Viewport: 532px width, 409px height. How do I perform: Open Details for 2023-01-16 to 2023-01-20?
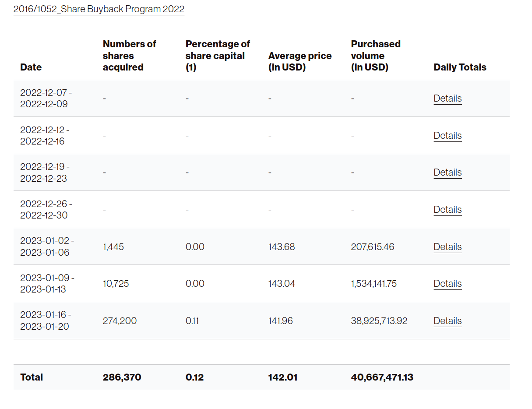[x=447, y=321]
